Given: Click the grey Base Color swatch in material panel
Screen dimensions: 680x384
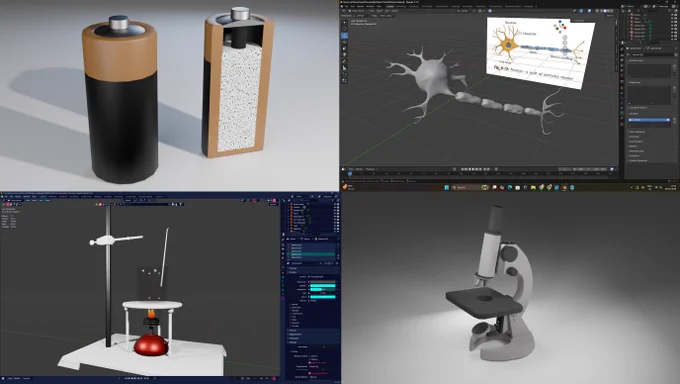Looking at the screenshot, I should [x=323, y=282].
